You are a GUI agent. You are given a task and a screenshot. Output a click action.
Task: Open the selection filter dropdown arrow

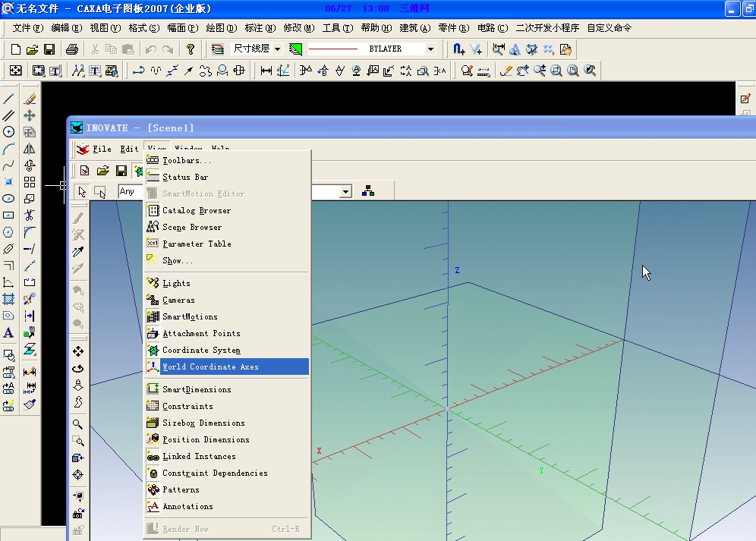pyautogui.click(x=346, y=191)
